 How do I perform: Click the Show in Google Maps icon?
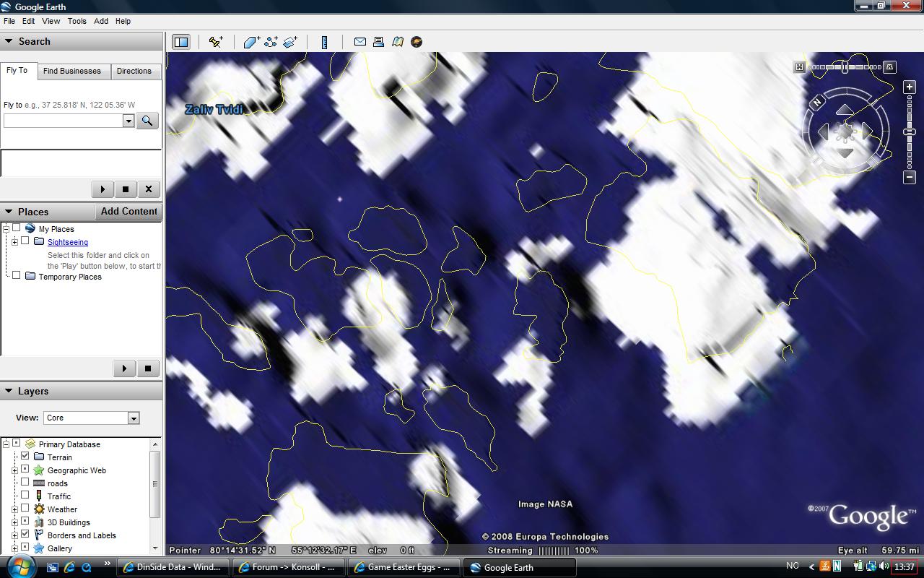pos(398,42)
